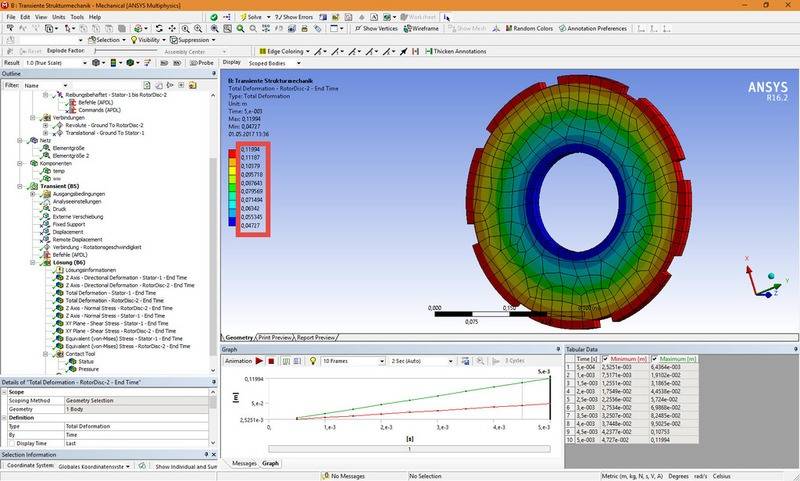Switch to the Report Preview tab
The image size is (800, 481).
point(316,338)
